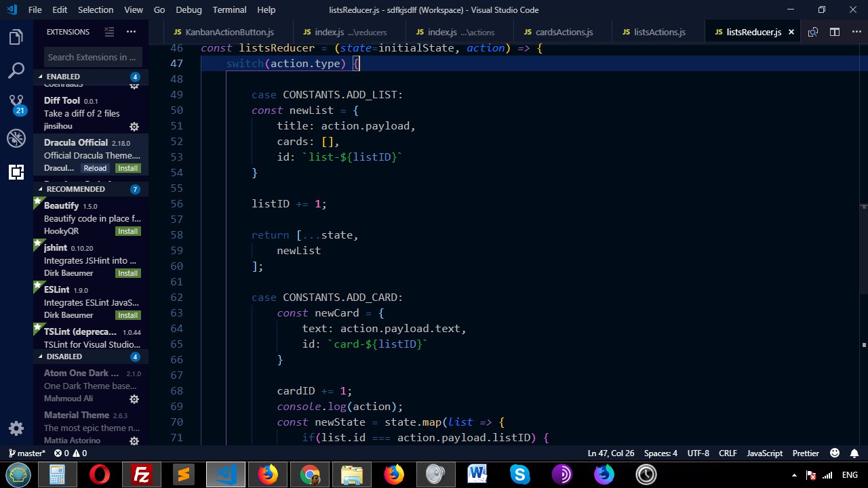This screenshot has height=488, width=868.
Task: Clear the extensions search results
Action: coord(109,32)
